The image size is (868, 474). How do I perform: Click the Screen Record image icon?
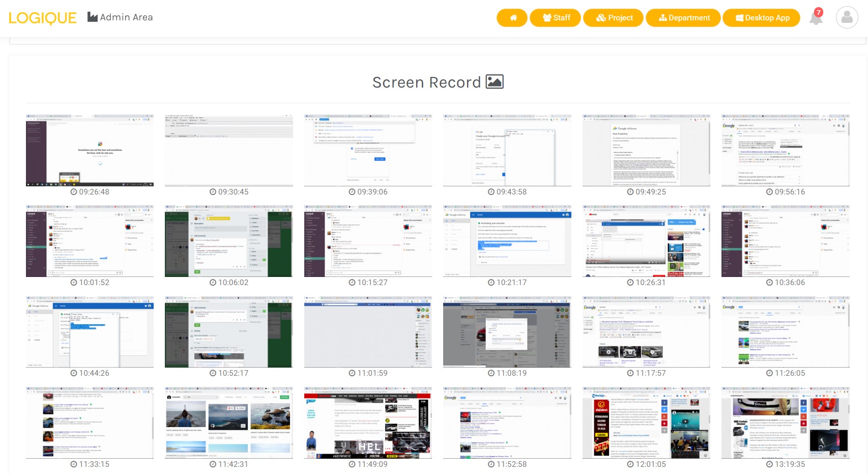[495, 82]
